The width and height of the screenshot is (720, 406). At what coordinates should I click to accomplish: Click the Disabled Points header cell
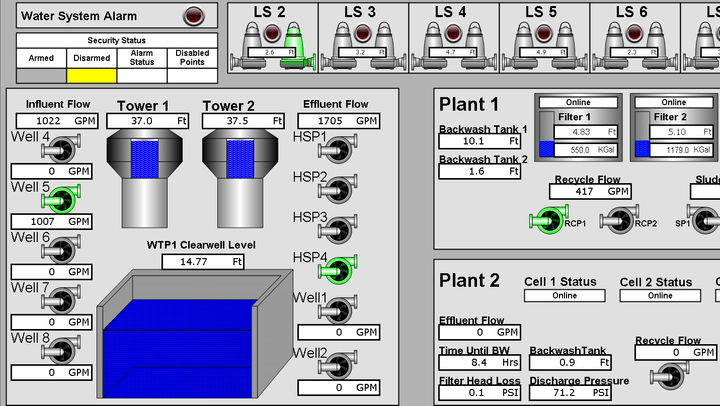(192, 58)
